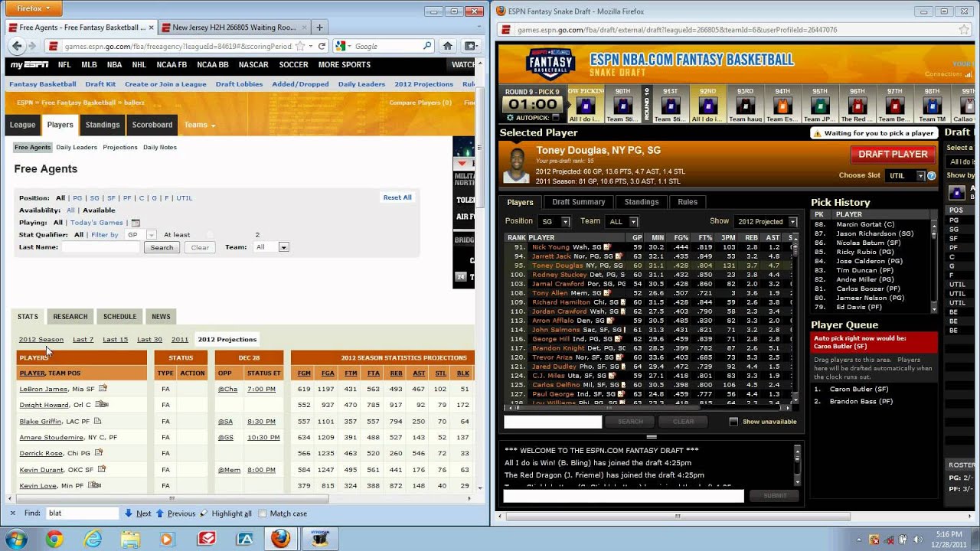Bookmark Free Agents page with star icon
Viewport: 980px width, 551px height.
301,46
